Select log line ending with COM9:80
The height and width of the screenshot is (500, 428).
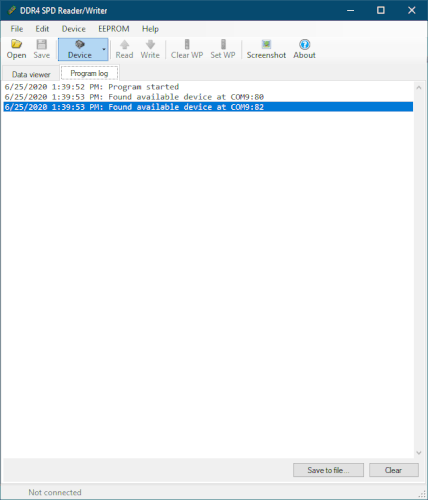208,97
